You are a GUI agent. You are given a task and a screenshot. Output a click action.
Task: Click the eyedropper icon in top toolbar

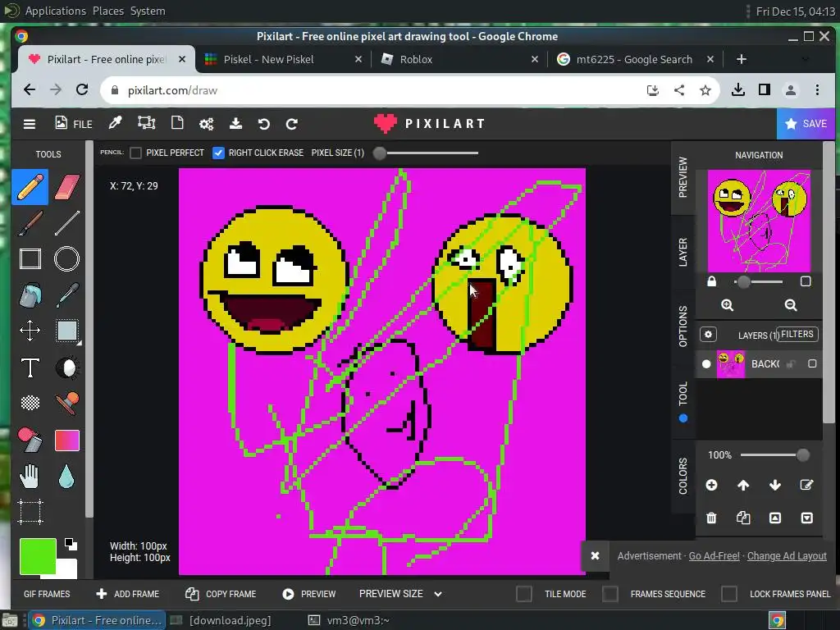click(115, 123)
